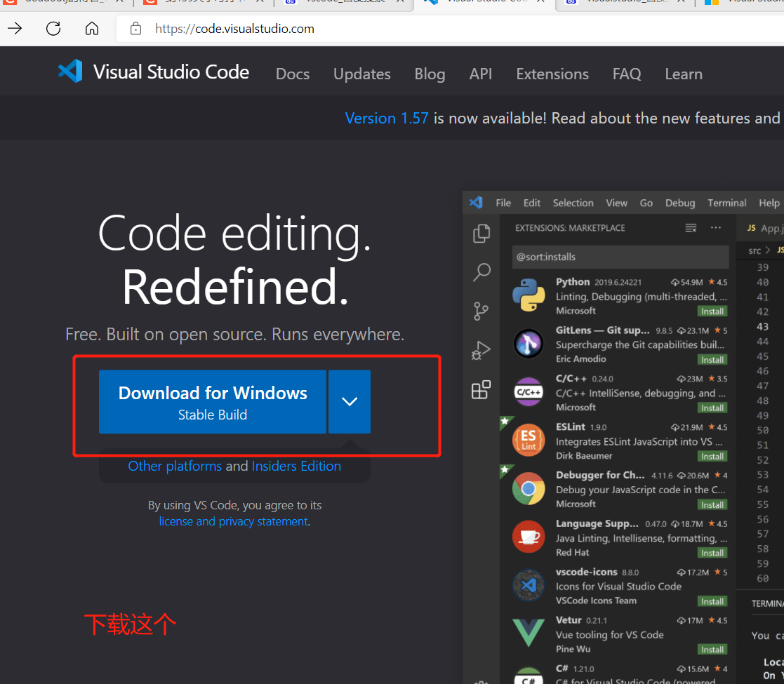Image resolution: width=784 pixels, height=684 pixels.
Task: Open the Run and Debug icon
Action: (x=481, y=350)
